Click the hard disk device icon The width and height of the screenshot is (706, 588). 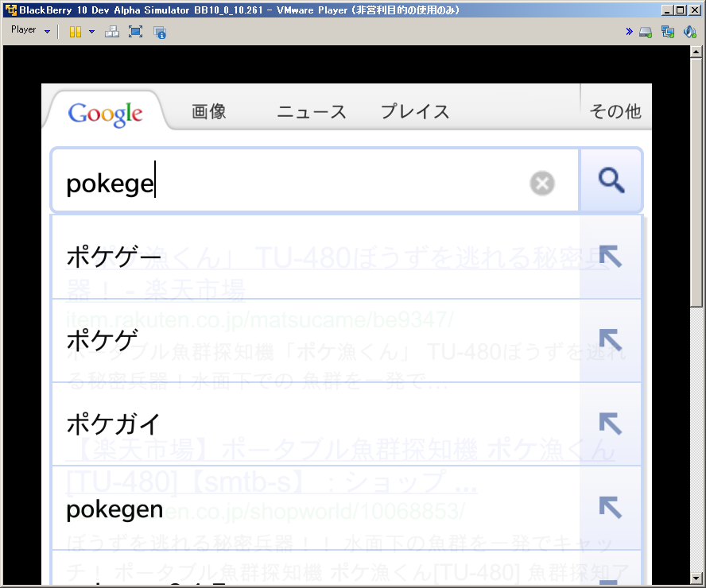coord(646,32)
